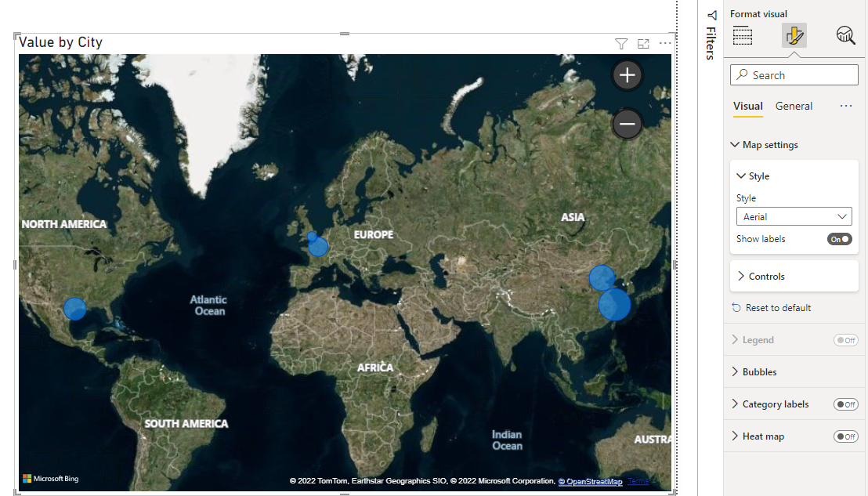Image resolution: width=868 pixels, height=496 pixels.
Task: Open more options ellipsis beside General tab
Action: (x=846, y=106)
